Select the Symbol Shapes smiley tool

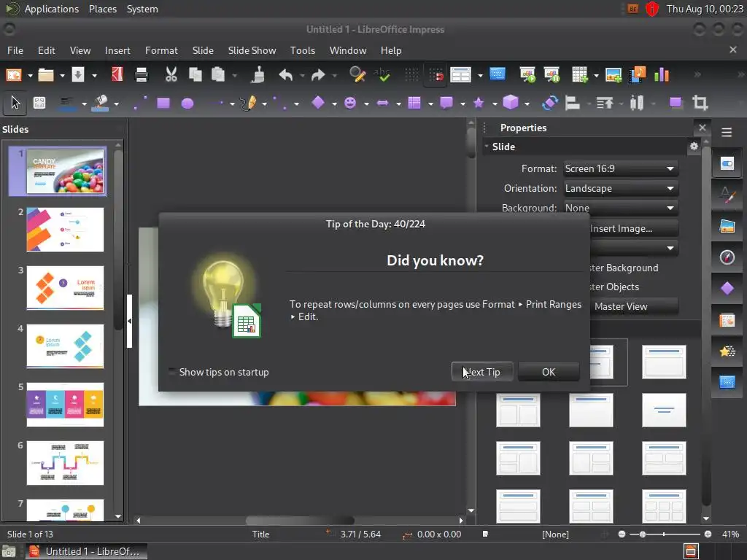[350, 103]
